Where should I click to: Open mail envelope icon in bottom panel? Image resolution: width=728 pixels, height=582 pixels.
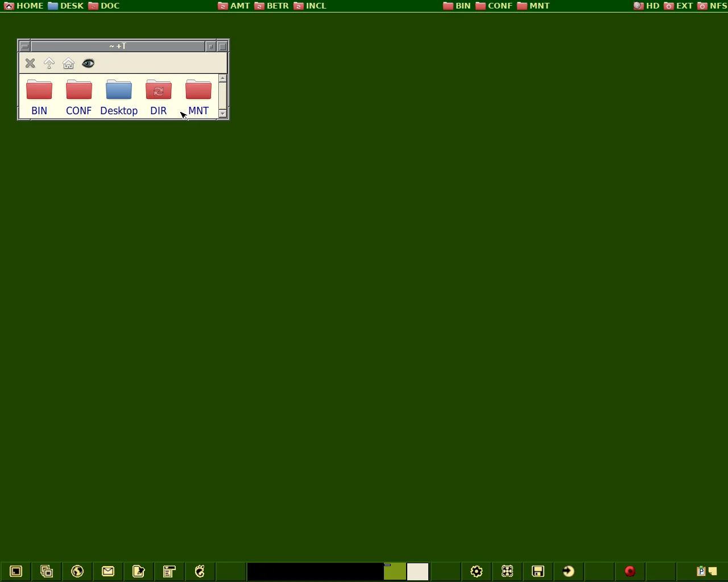click(108, 571)
